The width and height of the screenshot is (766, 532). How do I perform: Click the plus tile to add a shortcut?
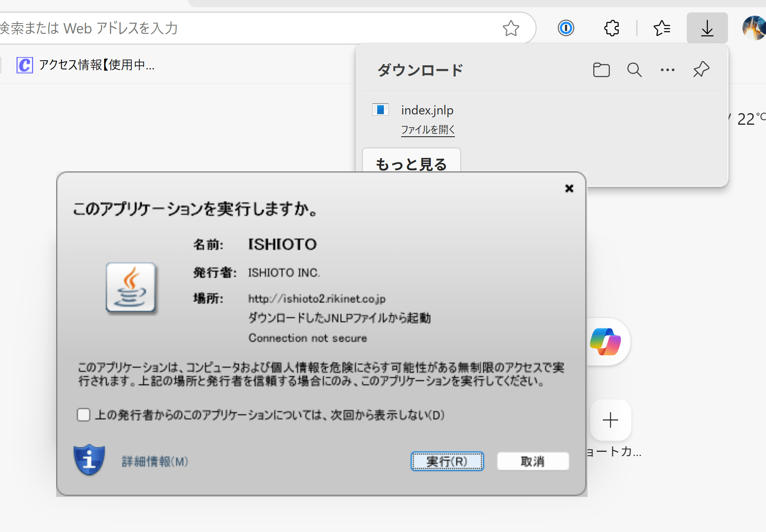[x=610, y=420]
